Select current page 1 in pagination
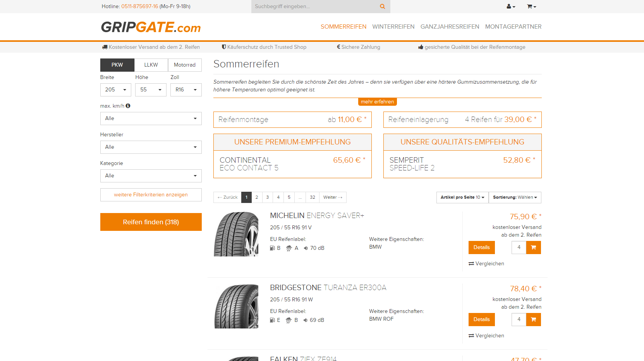Image resolution: width=644 pixels, height=361 pixels. coord(246,198)
